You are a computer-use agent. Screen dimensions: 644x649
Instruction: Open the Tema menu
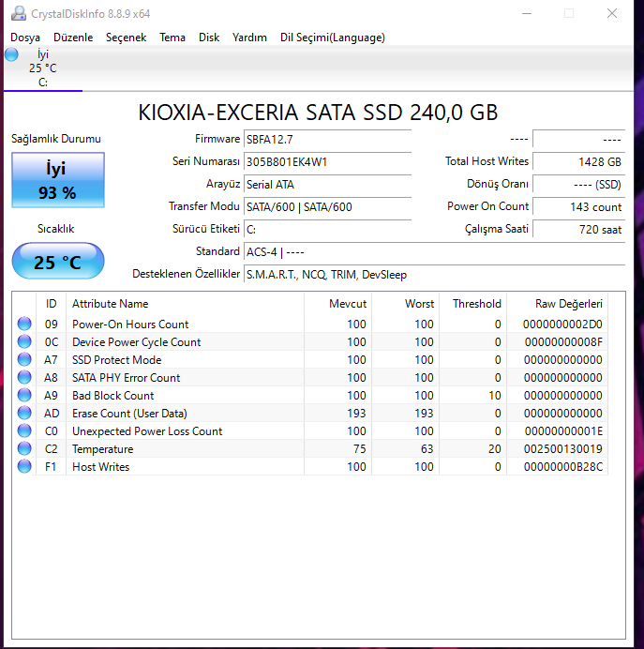[172, 38]
